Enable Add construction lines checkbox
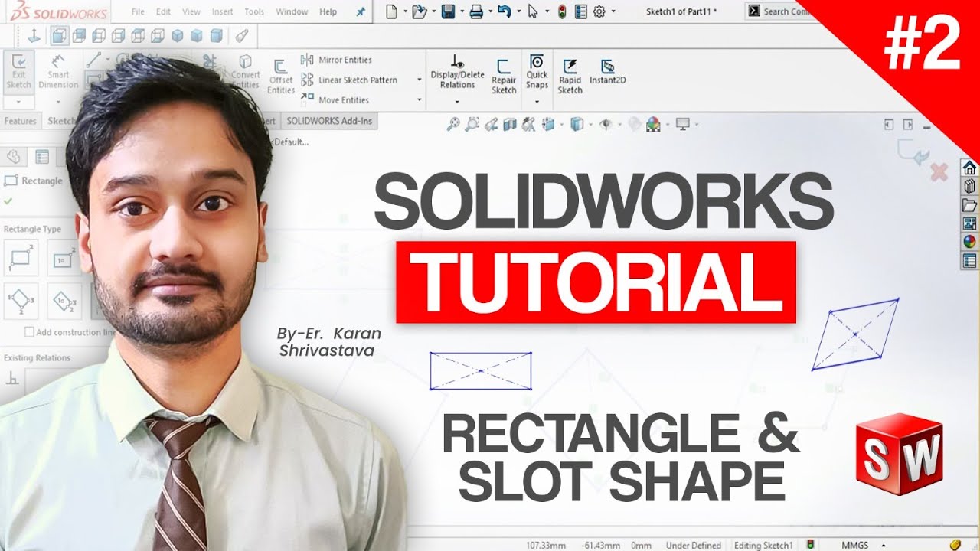Image resolution: width=980 pixels, height=551 pixels. 30,332
